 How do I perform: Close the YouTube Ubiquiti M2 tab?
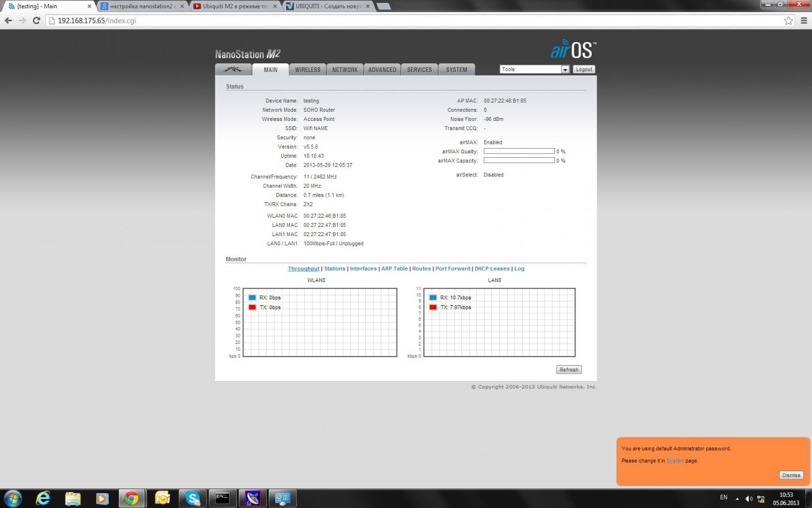(275, 6)
